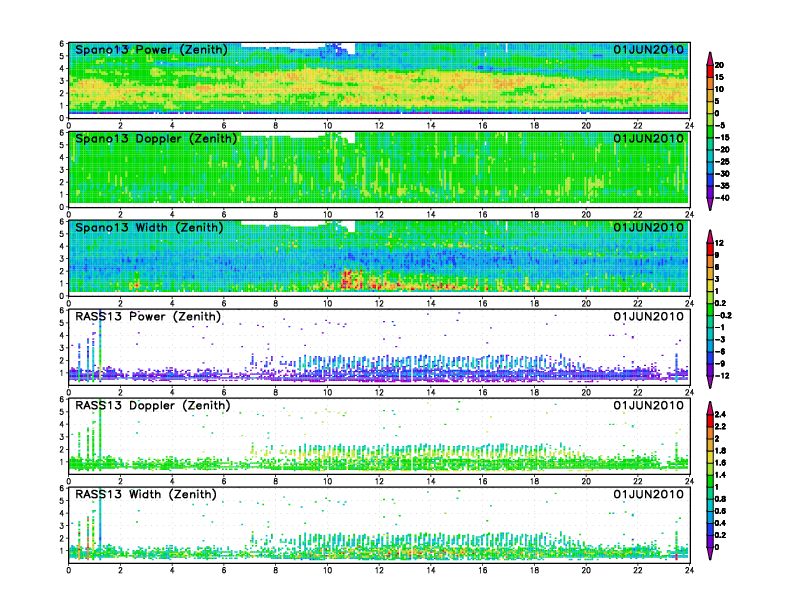
Task: Pick the purple bottom arrow of the top colorbar
Action: (x=710, y=204)
